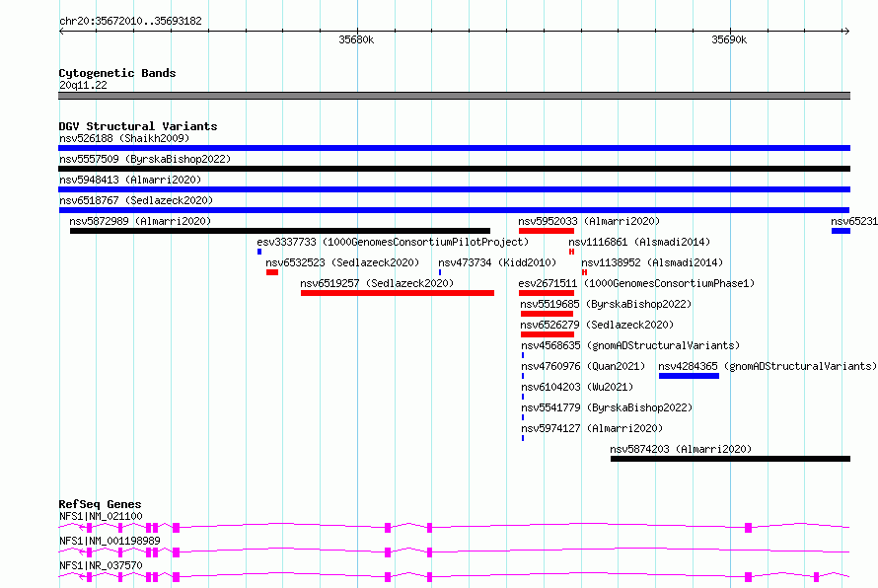
Task: Click the nsv473734 (Kidd2010) blue marker
Action: (x=440, y=272)
